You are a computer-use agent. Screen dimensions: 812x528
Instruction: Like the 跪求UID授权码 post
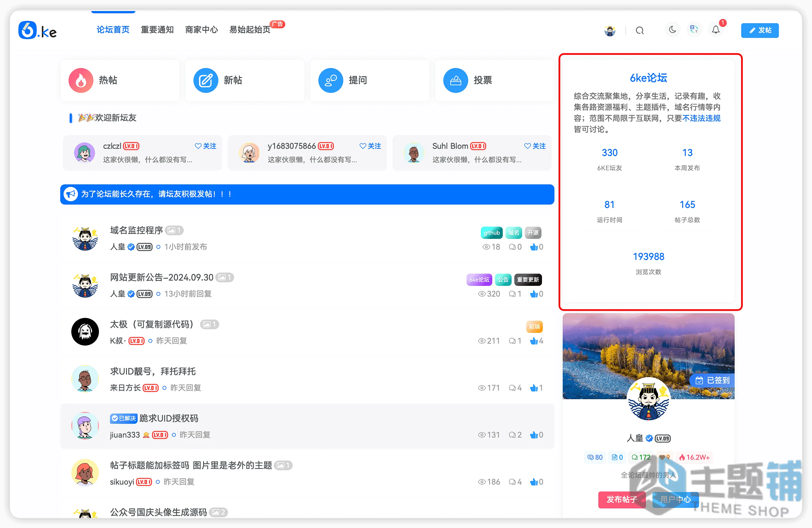(537, 435)
